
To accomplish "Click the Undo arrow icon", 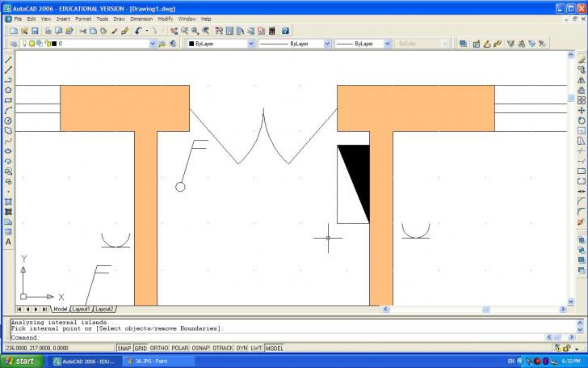I will (138, 31).
